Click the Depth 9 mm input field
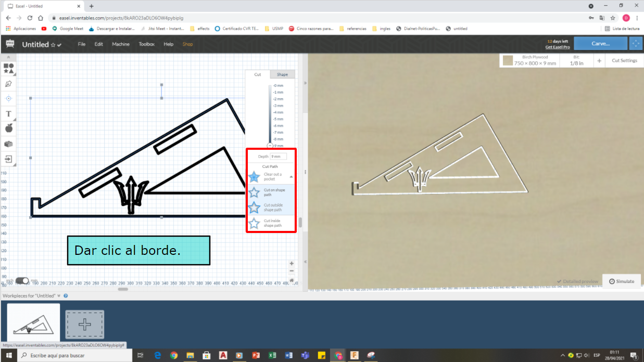644x362 pixels. click(278, 157)
